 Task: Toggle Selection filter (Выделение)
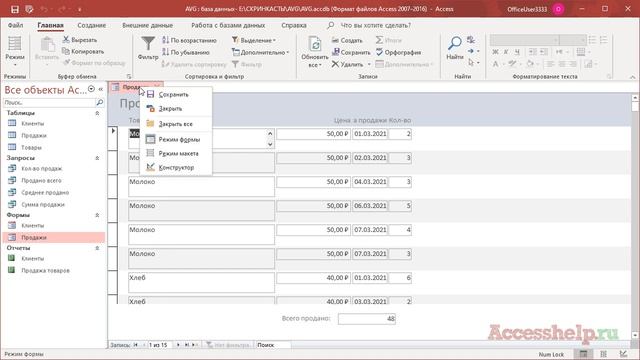coord(254,40)
